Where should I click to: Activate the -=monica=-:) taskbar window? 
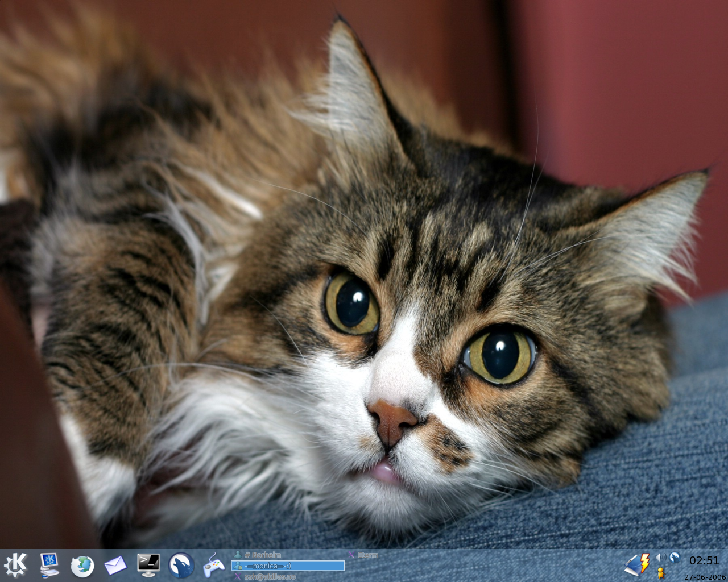pos(288,566)
